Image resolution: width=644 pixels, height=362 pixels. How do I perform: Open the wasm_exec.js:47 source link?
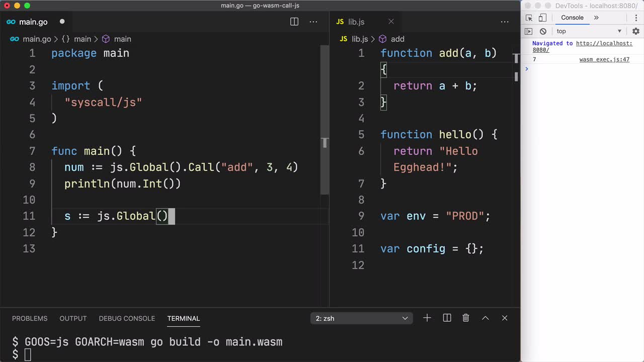point(604,59)
